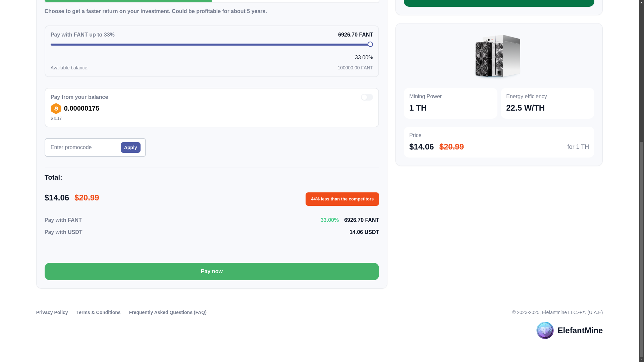
Task: Open Frequently Asked Questions (FAQ) link
Action: pos(168,312)
